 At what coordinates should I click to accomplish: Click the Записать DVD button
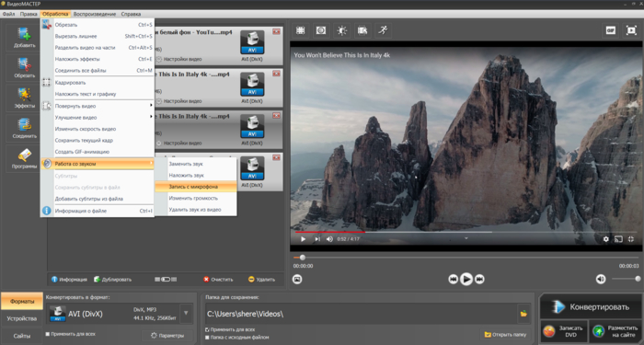pyautogui.click(x=564, y=331)
